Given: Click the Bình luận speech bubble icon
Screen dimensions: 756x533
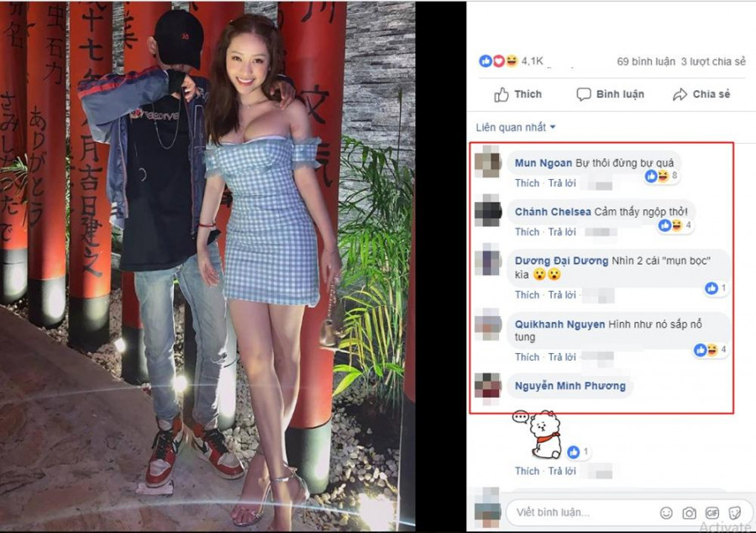Looking at the screenshot, I should (x=584, y=94).
